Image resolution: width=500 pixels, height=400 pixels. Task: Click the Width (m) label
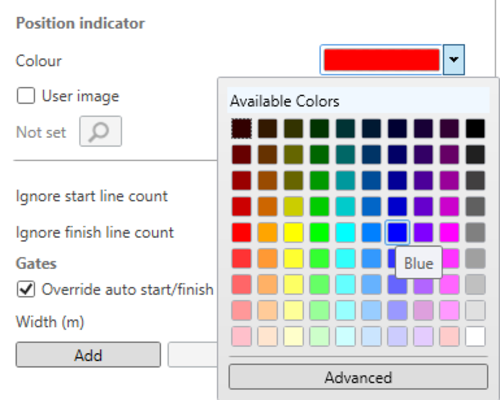pyautogui.click(x=50, y=322)
